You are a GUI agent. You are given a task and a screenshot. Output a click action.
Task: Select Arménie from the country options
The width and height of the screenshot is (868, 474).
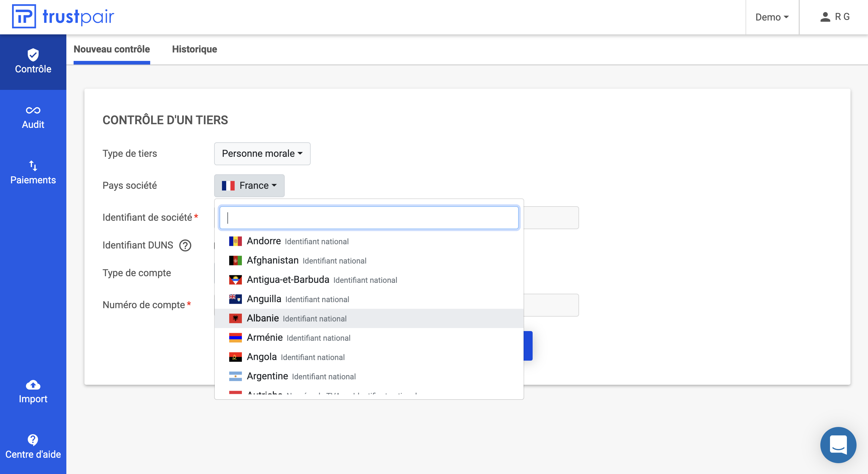pyautogui.click(x=299, y=337)
